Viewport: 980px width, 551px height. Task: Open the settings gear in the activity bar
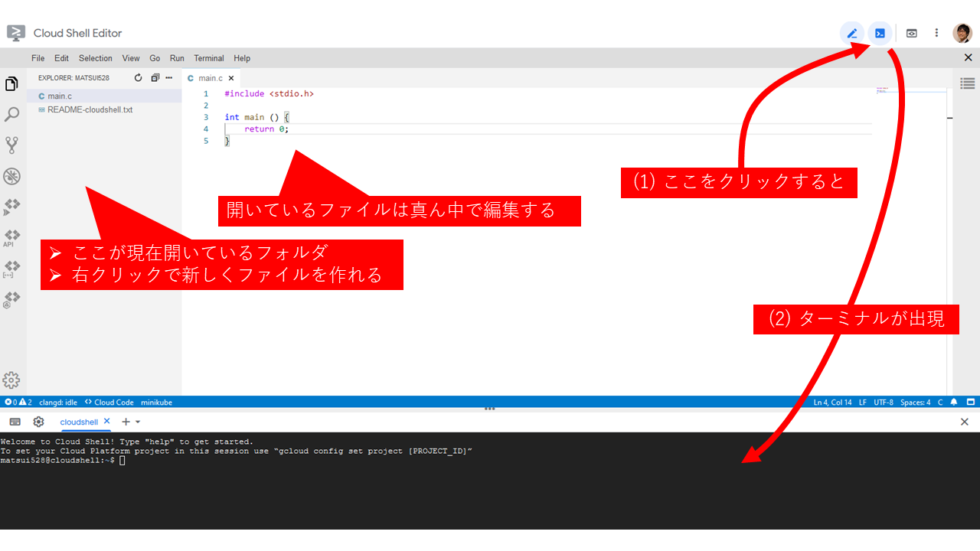(x=11, y=380)
